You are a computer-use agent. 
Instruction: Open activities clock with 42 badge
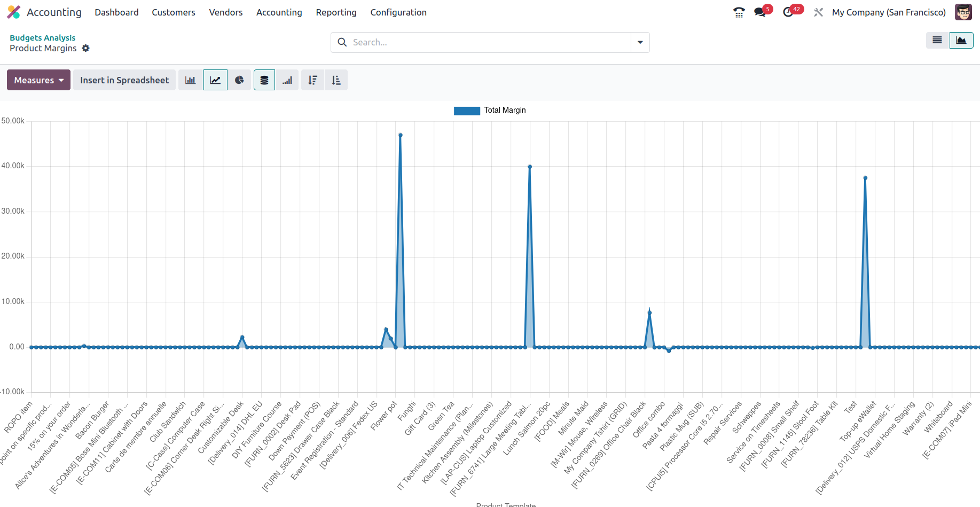click(x=788, y=12)
